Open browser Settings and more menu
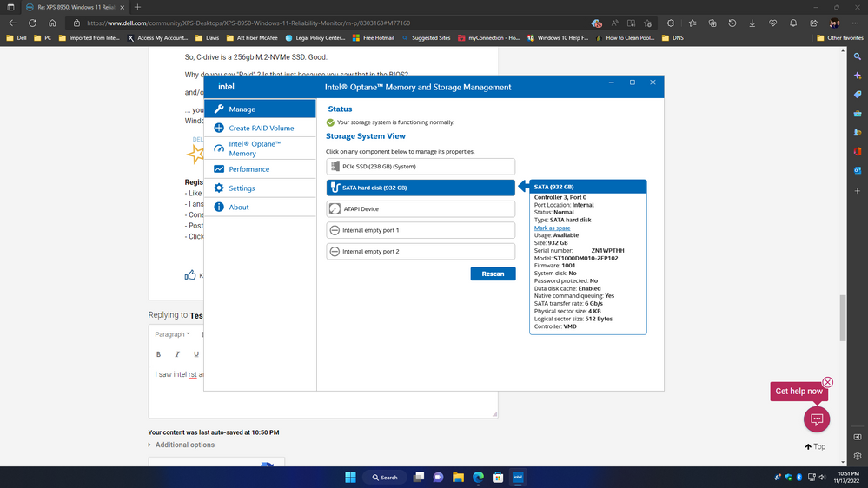The width and height of the screenshot is (868, 488). (x=855, y=23)
